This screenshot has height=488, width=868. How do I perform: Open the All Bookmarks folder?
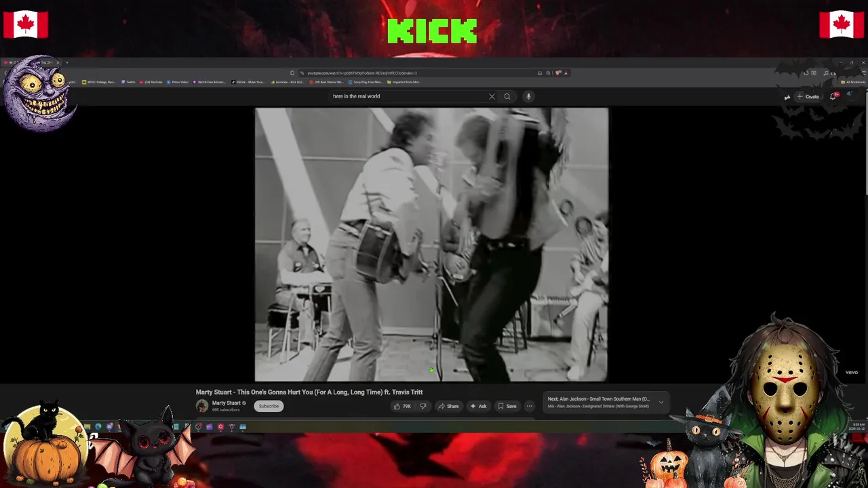853,82
